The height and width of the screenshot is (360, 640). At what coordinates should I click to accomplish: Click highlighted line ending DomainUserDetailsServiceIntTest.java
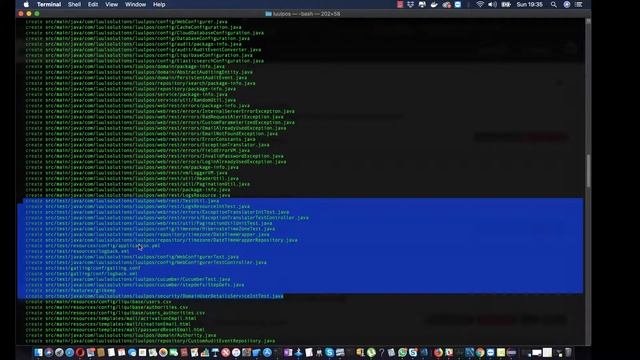pos(154,296)
